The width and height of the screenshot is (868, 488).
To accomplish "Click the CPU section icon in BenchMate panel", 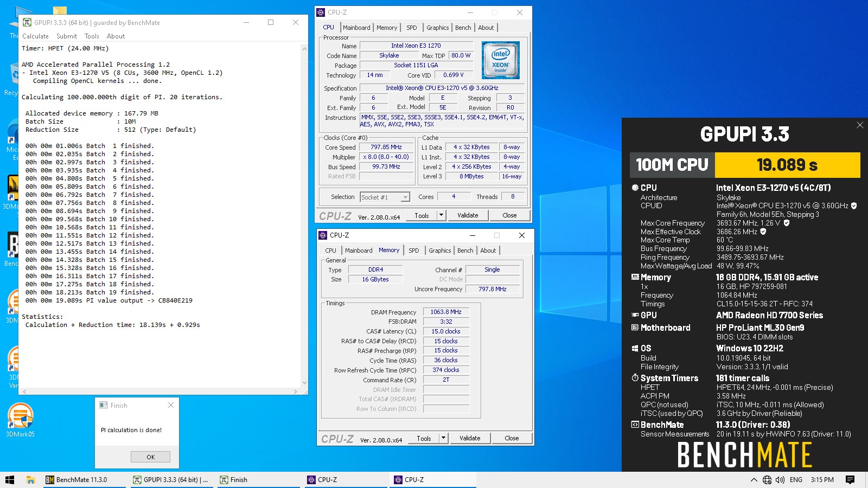I will [x=635, y=188].
